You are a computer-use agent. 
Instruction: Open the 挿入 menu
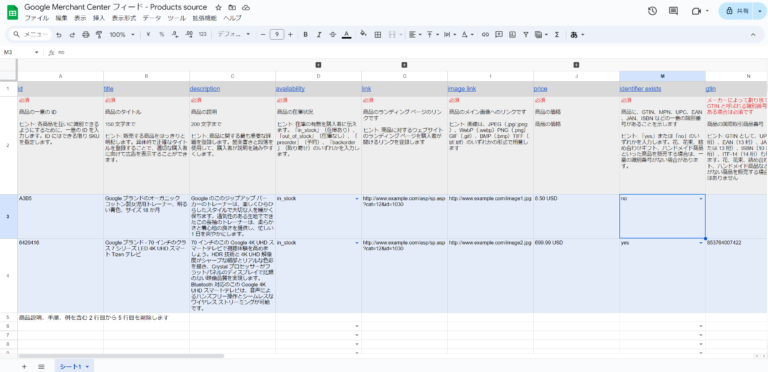pos(99,18)
